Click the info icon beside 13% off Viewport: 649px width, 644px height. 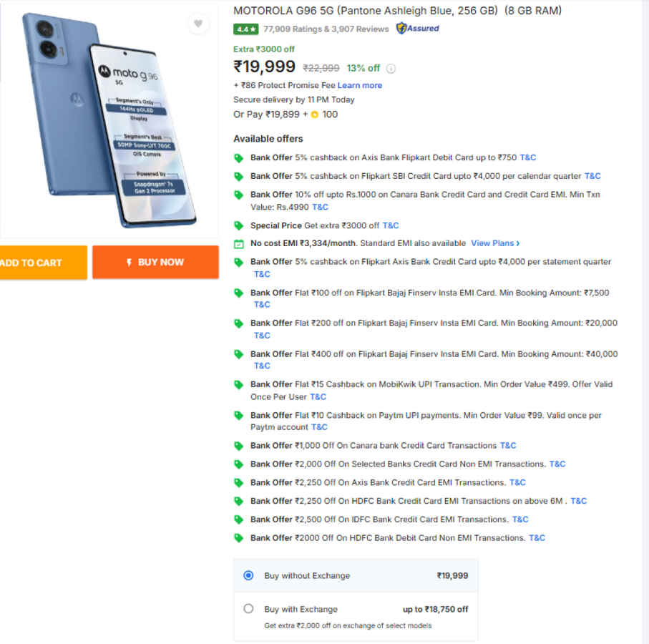click(x=390, y=67)
